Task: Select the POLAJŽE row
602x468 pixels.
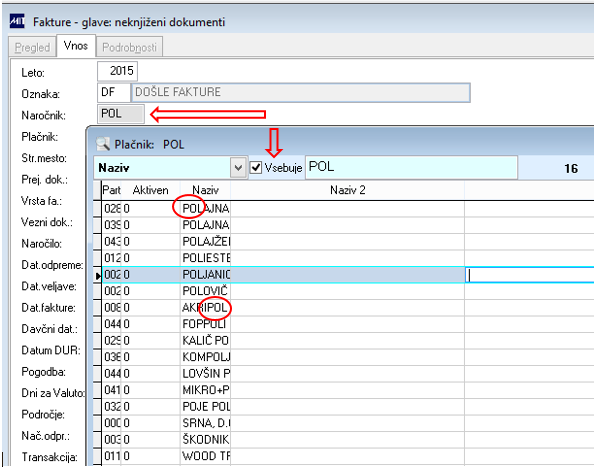Action: pos(348,241)
